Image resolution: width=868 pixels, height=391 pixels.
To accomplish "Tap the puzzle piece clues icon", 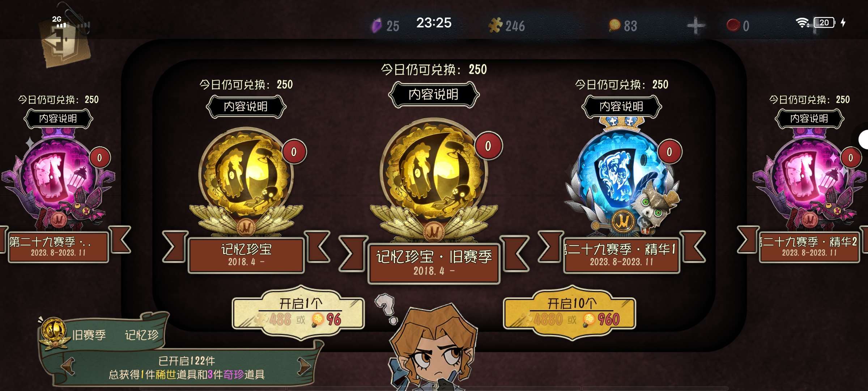I will point(495,25).
